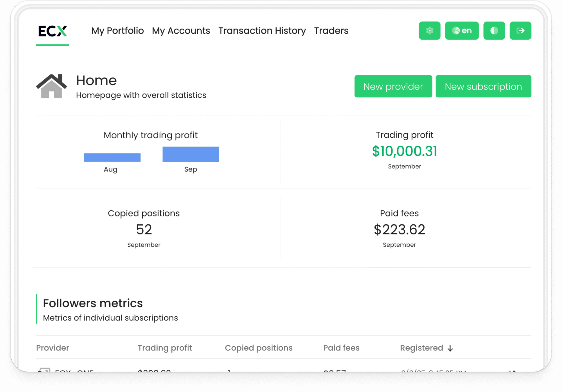Click the New subscription button
The image size is (562, 392).
[x=483, y=86]
